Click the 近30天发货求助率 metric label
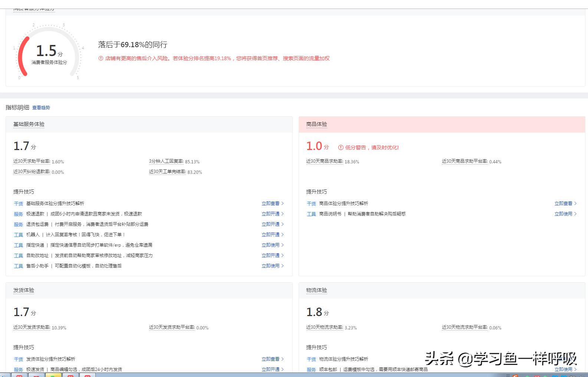This screenshot has height=377, width=588. point(32,328)
